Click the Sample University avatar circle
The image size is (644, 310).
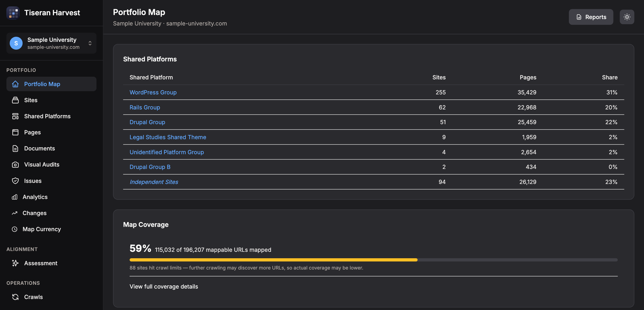(x=16, y=43)
